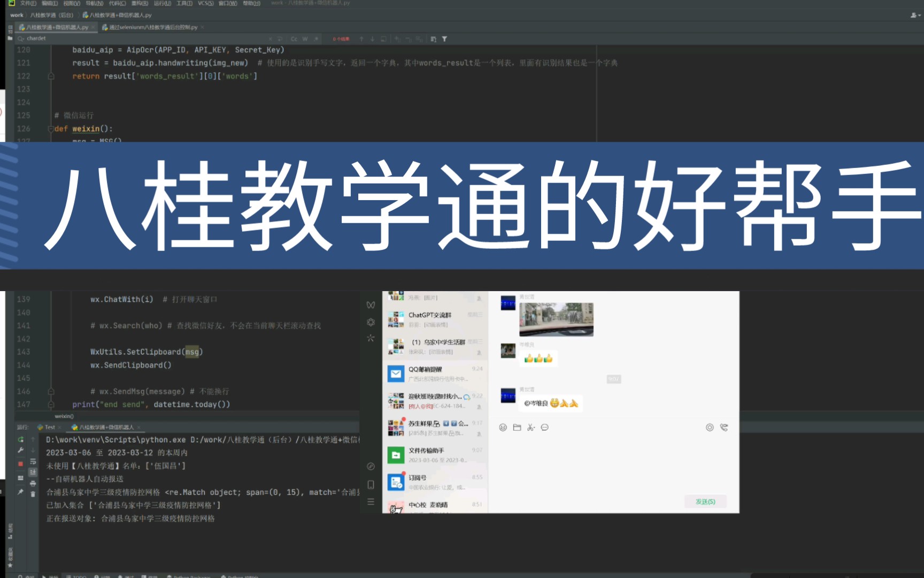Clear run console with trash icon
924x578 pixels.
pos(33,494)
